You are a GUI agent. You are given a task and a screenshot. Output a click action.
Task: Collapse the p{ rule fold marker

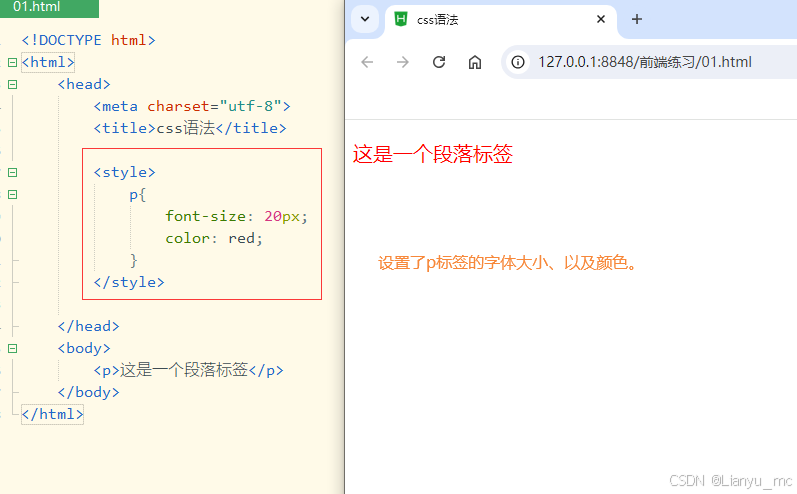click(13, 195)
